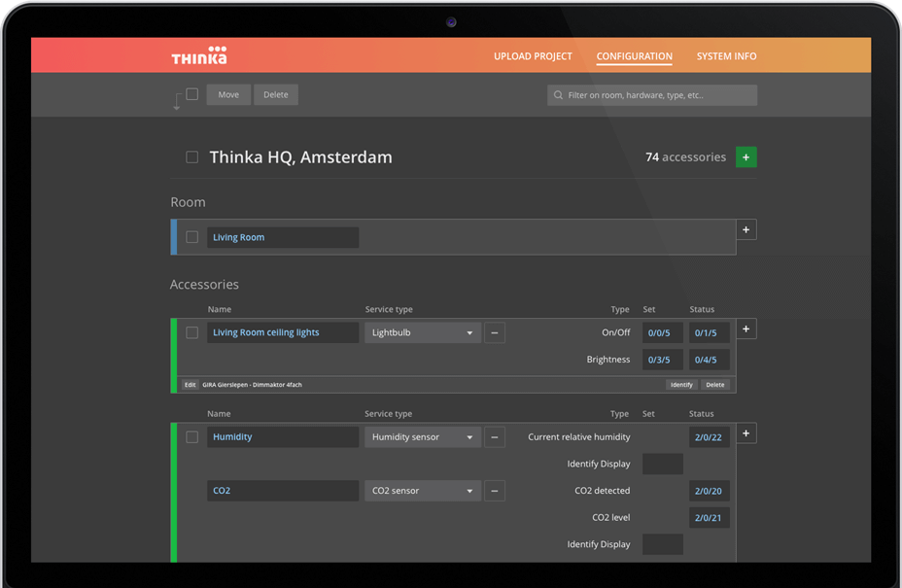902x588 pixels.
Task: Remove CO2 sensor service with minus button
Action: pyautogui.click(x=495, y=491)
